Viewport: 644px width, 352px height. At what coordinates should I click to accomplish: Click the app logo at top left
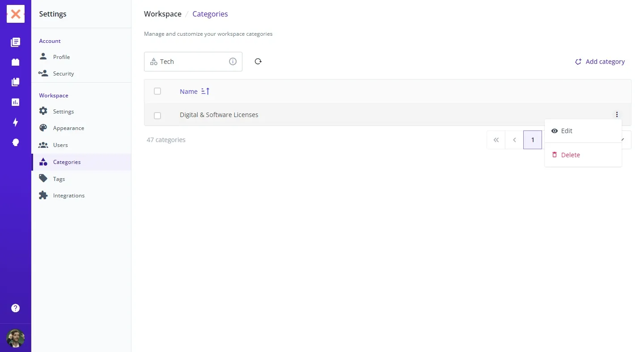(16, 14)
